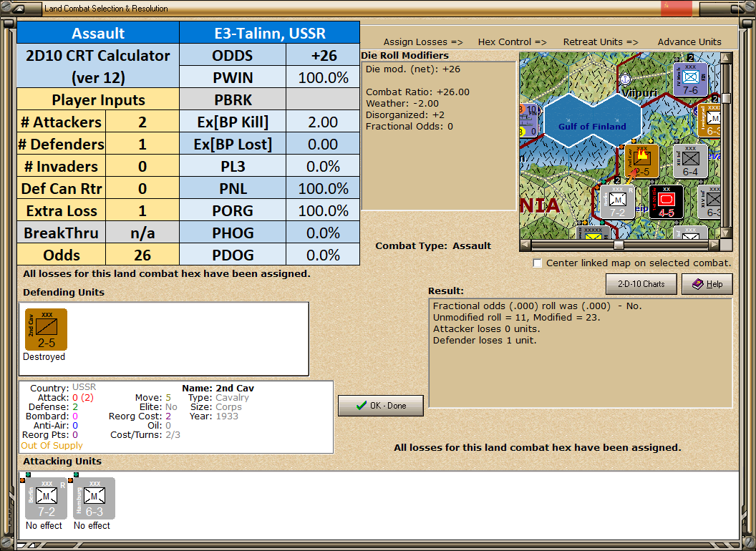This screenshot has height=551, width=756.
Task: Click the Assault header cell
Action: pos(98,33)
